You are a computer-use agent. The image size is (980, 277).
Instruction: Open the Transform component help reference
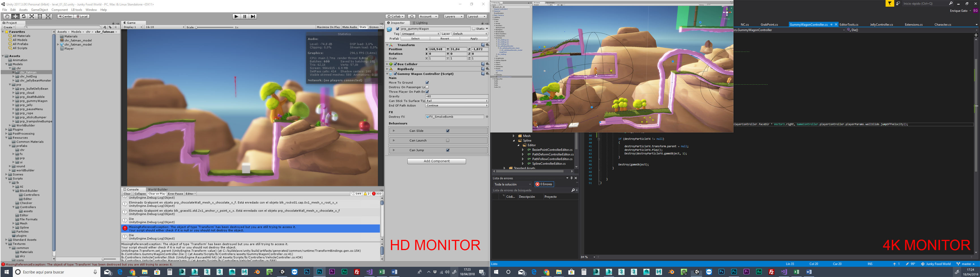tap(483, 45)
